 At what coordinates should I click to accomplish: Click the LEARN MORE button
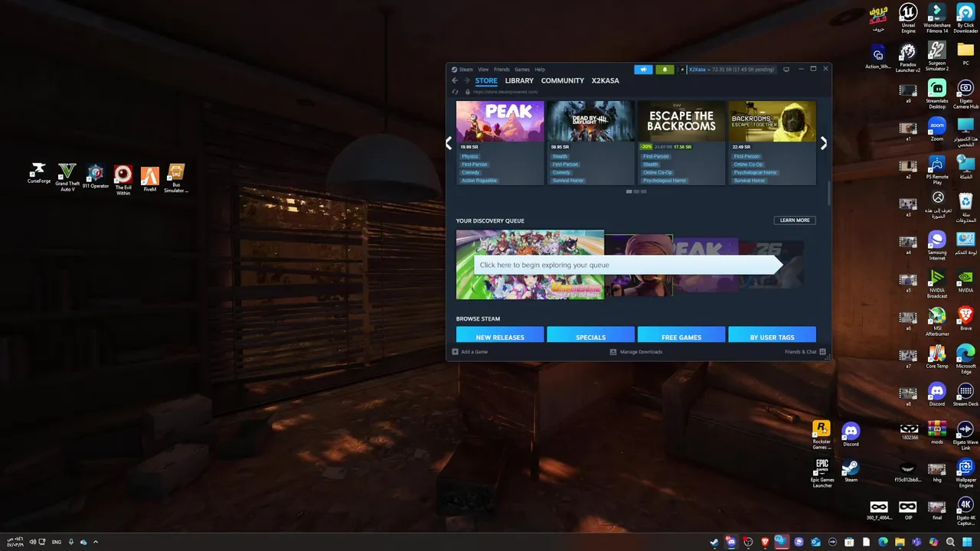point(795,220)
